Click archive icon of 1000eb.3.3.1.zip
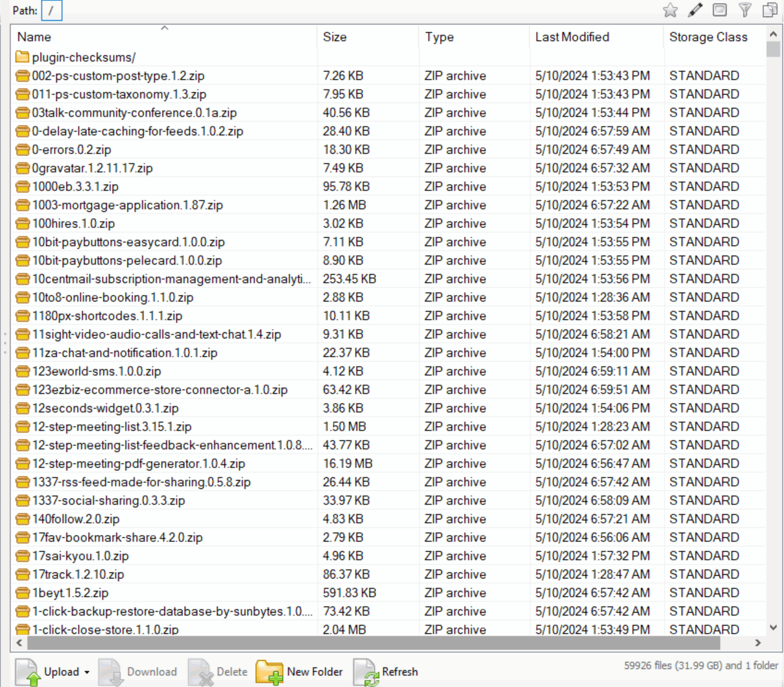 (x=23, y=187)
